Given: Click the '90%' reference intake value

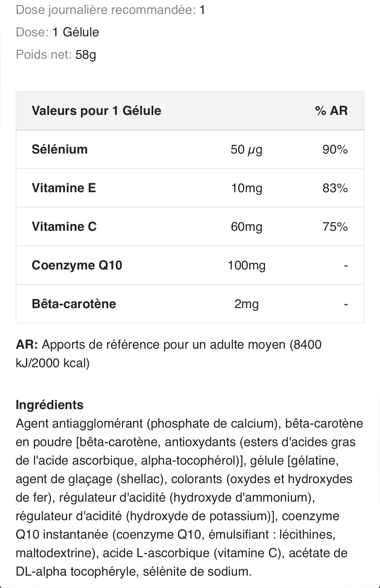Looking at the screenshot, I should click(335, 149).
